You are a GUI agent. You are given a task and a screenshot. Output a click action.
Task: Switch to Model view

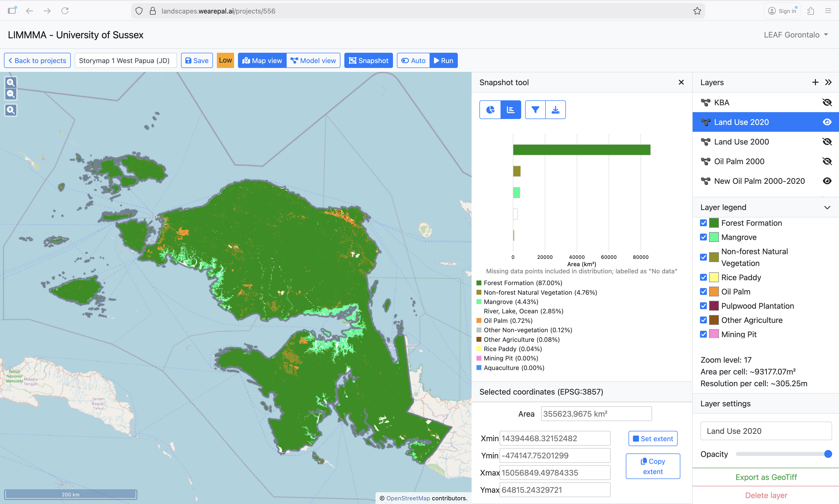313,60
